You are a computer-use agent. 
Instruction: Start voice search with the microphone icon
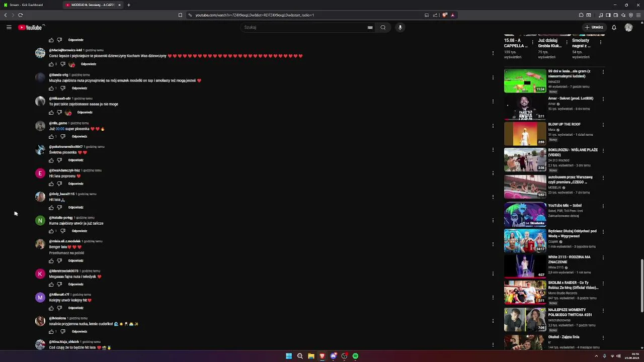400,27
